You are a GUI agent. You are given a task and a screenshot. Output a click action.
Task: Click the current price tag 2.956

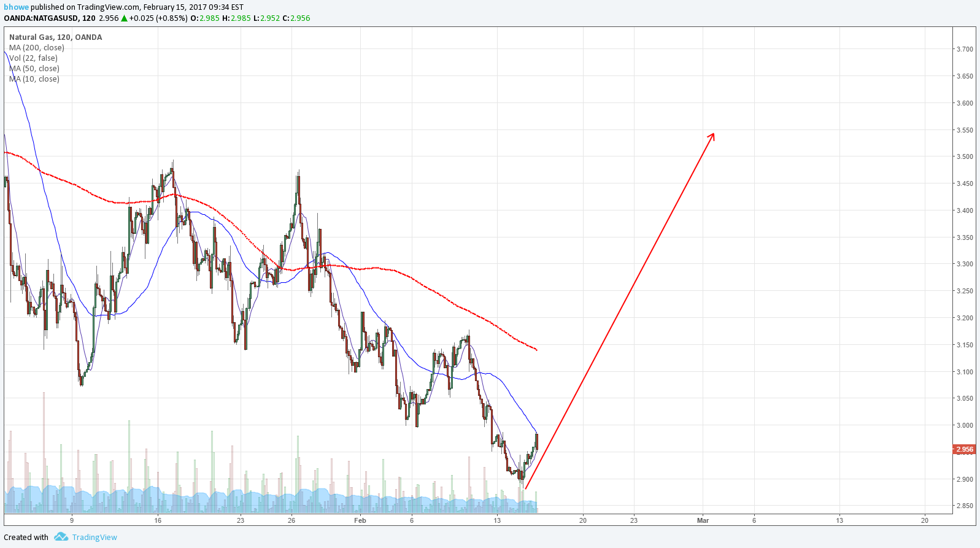[x=963, y=449]
